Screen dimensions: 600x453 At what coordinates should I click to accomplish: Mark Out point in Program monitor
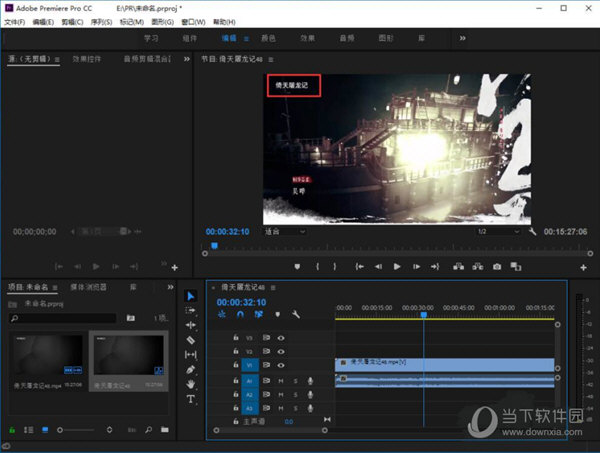(334, 267)
